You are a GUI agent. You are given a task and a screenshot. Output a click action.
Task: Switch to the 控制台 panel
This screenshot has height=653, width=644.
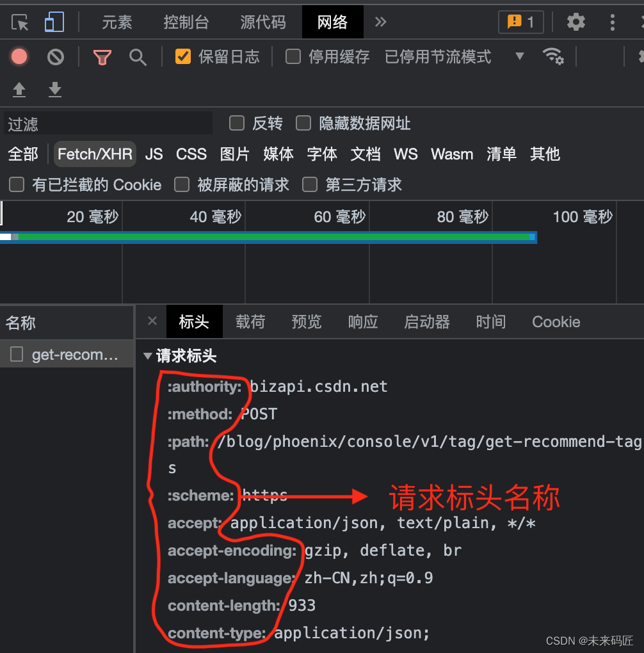186,21
